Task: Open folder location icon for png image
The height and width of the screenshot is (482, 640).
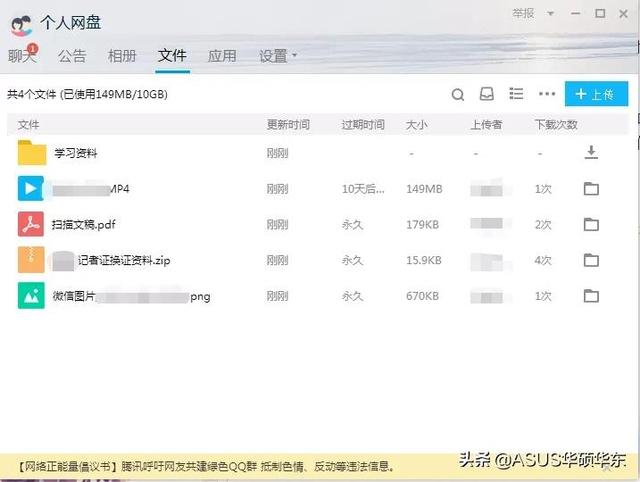Action: click(x=591, y=296)
